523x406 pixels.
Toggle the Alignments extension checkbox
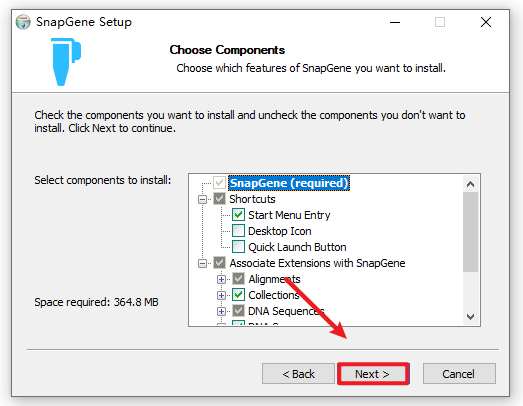(238, 279)
